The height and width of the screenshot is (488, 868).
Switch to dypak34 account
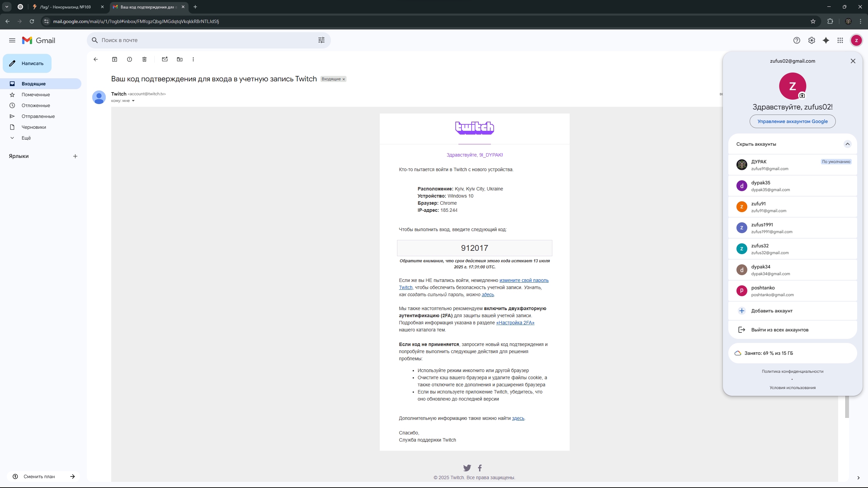(793, 270)
